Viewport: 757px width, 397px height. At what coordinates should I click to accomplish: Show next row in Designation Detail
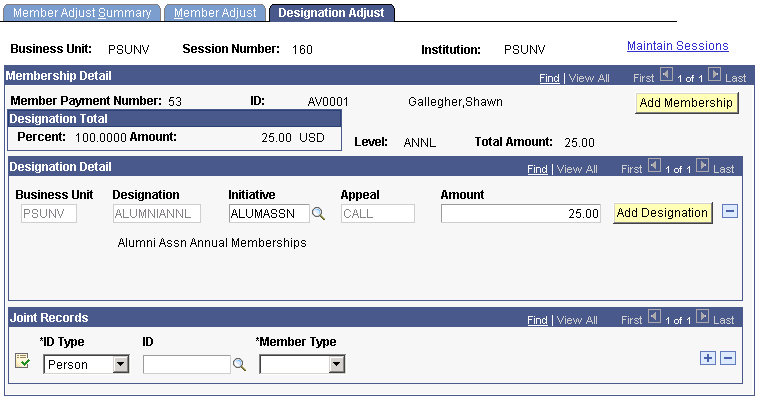702,166
